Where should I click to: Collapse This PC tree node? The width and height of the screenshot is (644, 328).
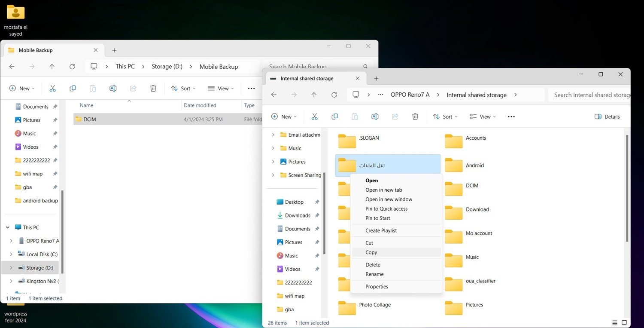click(x=7, y=227)
